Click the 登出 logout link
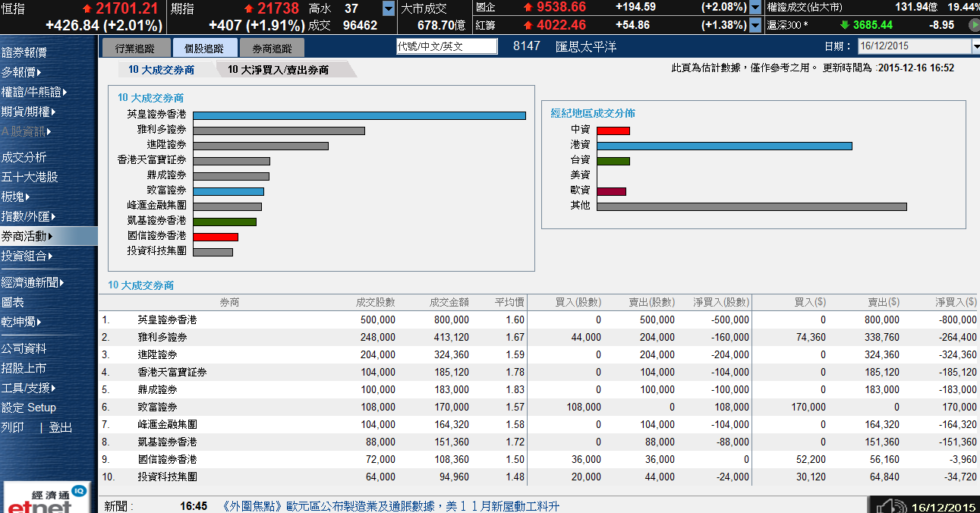The width and height of the screenshot is (980, 513). 61,427
